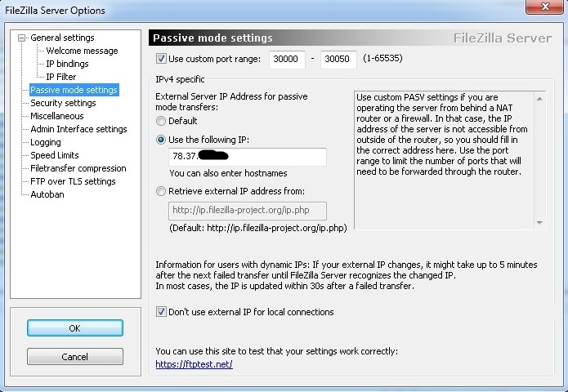The image size is (568, 392).
Task: Click the (1-65535) range hint text
Action: point(382,58)
